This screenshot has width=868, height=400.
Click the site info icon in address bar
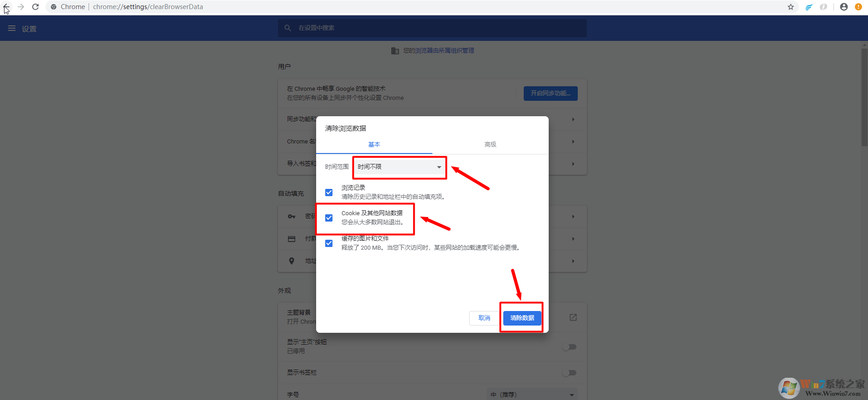(x=54, y=7)
